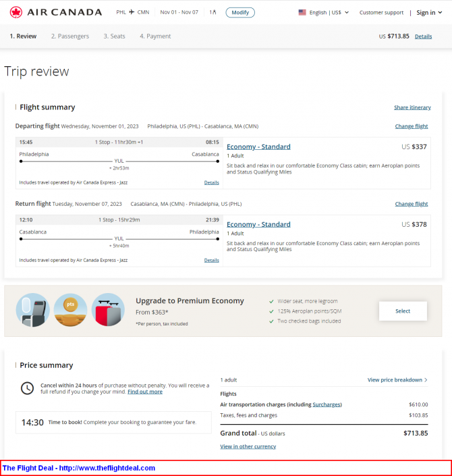Click the airplane icon between PHL and CMN
The width and height of the screenshot is (452, 476).
coord(132,12)
